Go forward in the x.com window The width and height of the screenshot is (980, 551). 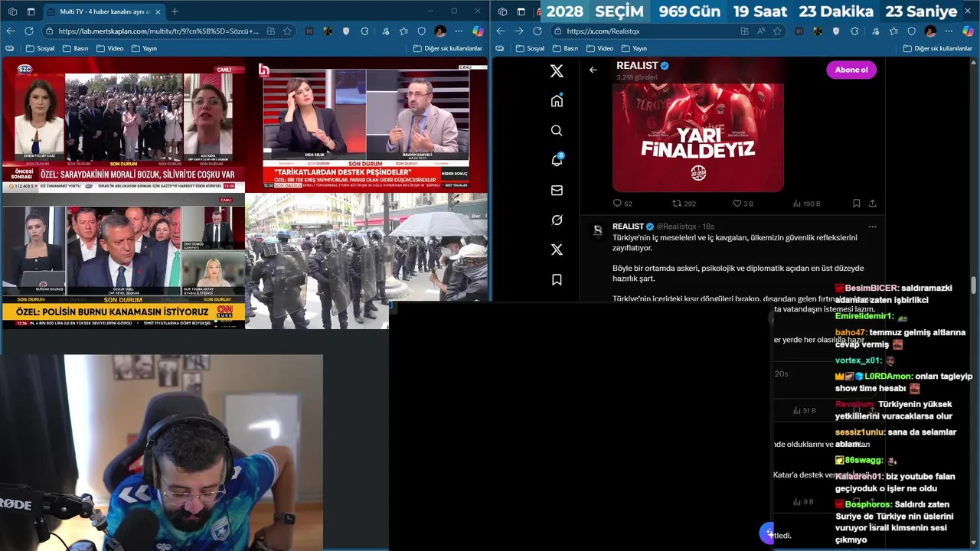click(519, 31)
